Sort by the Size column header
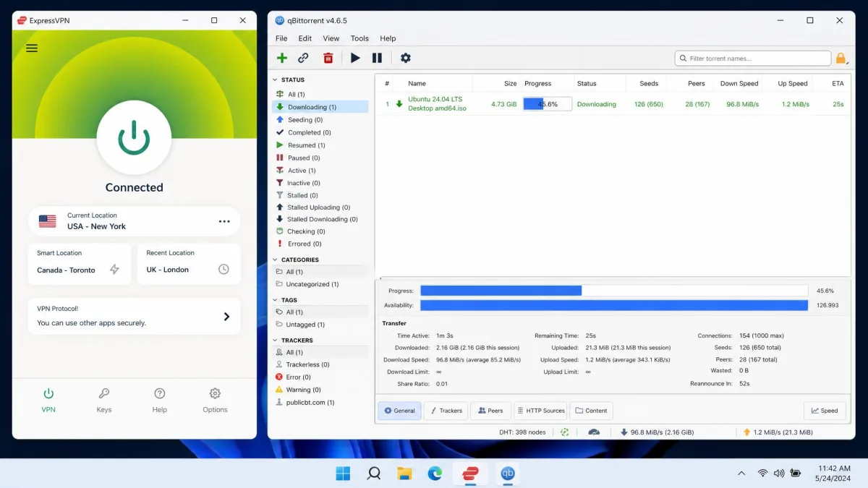This screenshot has width=868, height=488. (x=510, y=83)
